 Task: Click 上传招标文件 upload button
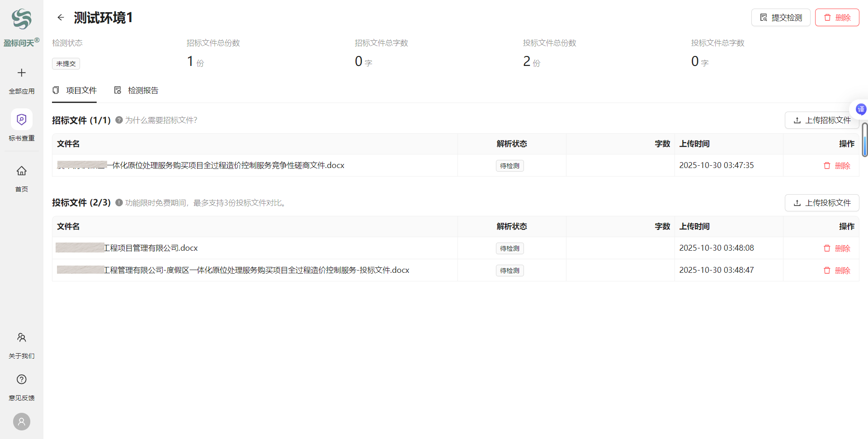click(821, 120)
